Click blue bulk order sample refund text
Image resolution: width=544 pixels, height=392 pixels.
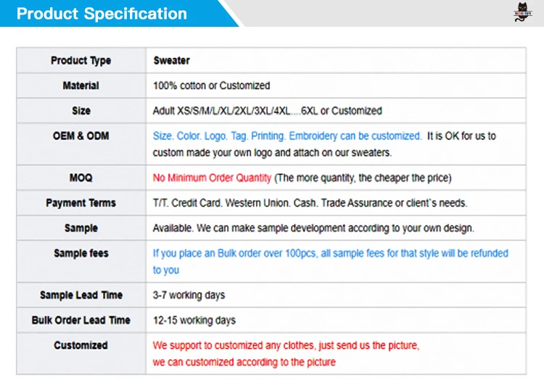coord(330,253)
